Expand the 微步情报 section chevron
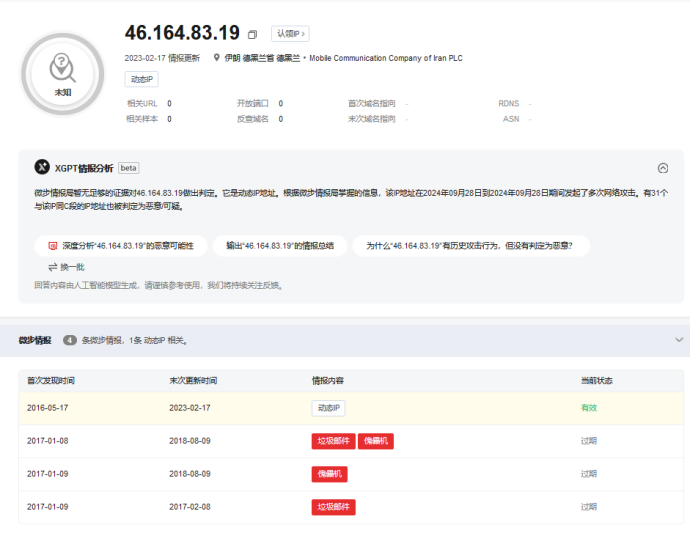691x534 pixels. [x=679, y=340]
